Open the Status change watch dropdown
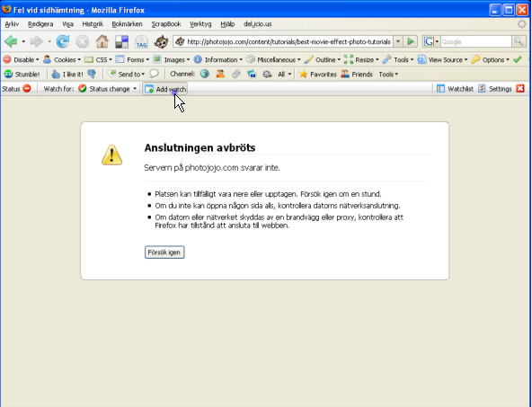 107,89
